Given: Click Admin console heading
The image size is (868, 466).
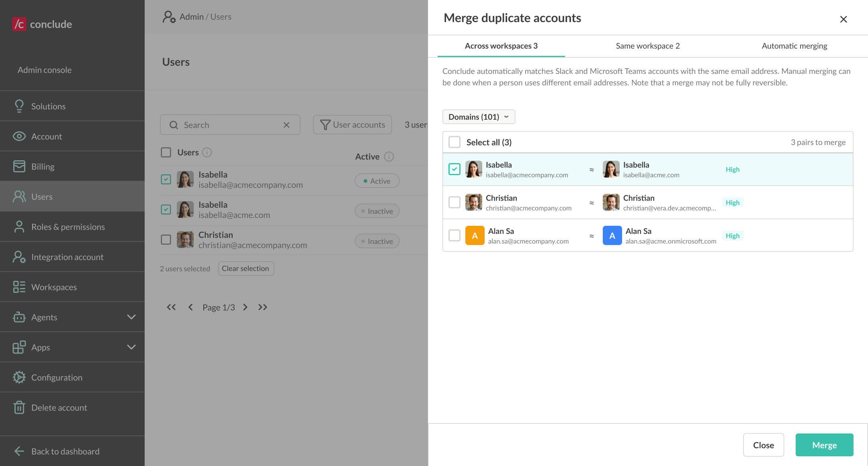Looking at the screenshot, I should point(45,70).
